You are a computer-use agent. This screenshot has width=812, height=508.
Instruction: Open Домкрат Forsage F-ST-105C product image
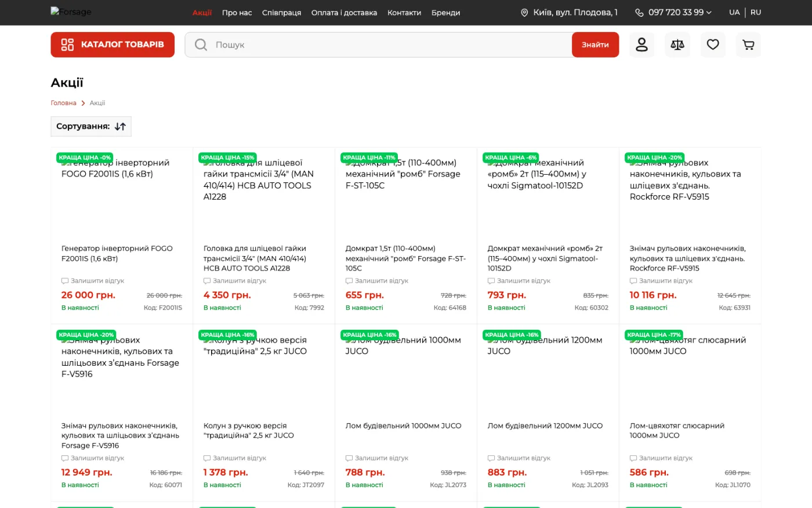pos(406,197)
